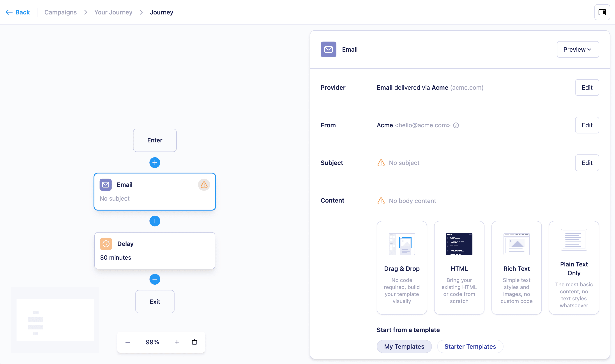Viewport: 615px width, 364px height.
Task: Select the Delay node on the canvas
Action: coord(155,250)
